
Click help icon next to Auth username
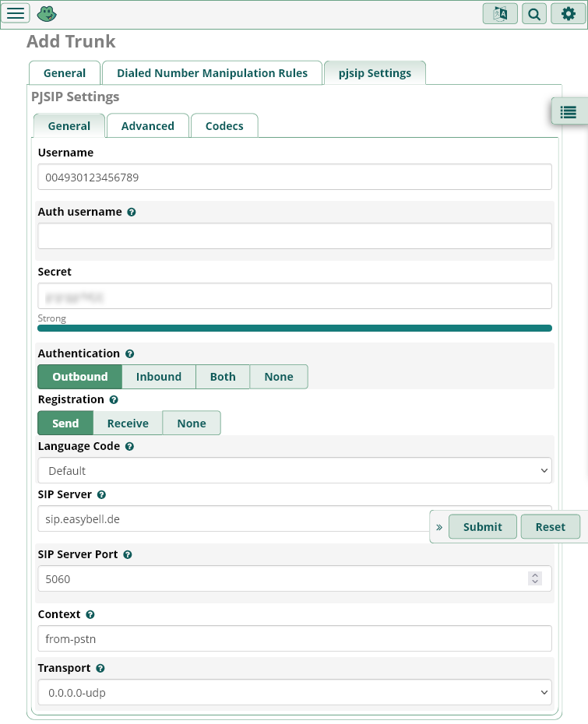[x=132, y=212]
